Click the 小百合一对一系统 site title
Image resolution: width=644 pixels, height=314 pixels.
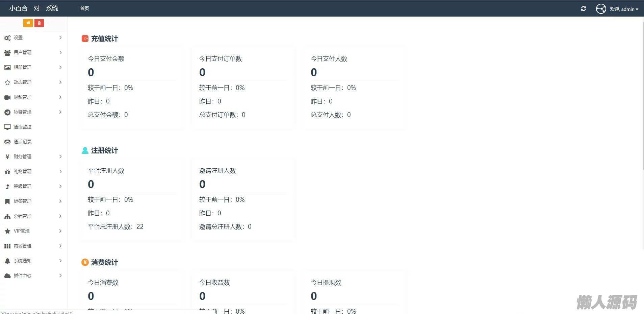tap(34, 8)
